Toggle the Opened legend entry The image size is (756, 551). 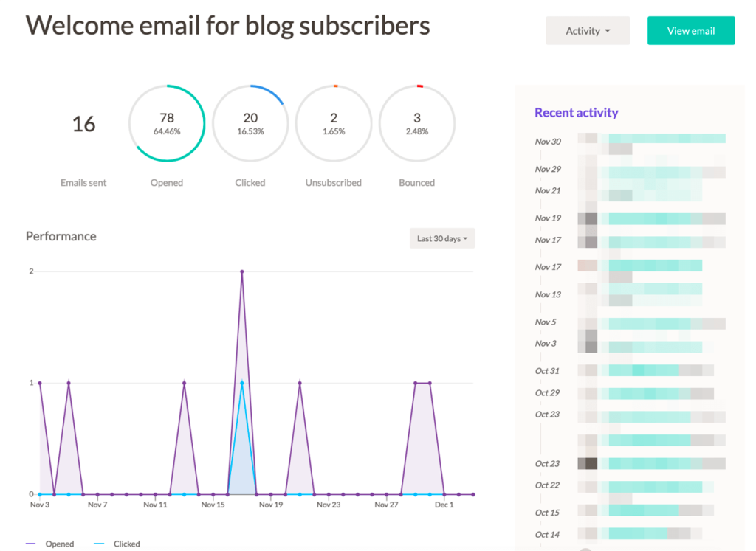[50, 544]
